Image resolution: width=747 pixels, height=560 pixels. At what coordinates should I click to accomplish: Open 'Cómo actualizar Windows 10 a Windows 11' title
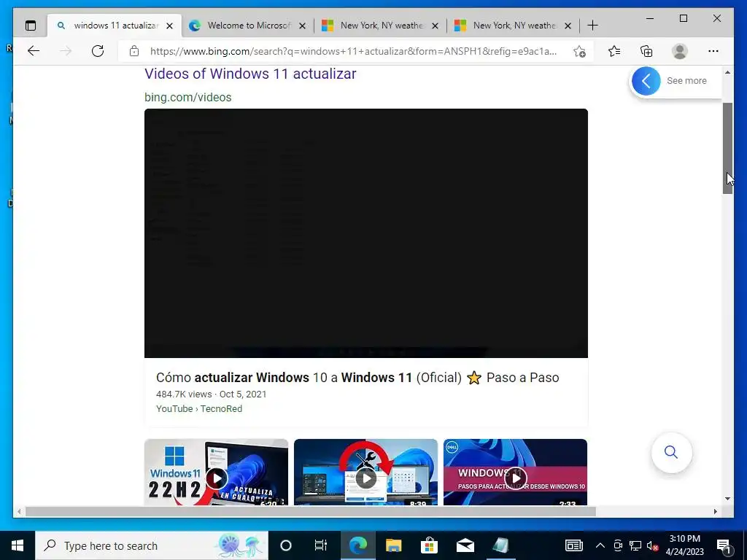[357, 378]
